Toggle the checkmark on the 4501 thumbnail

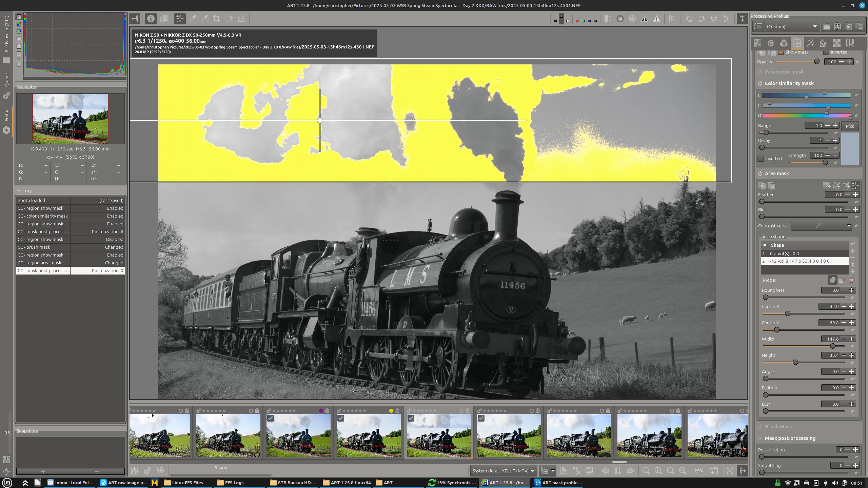(x=411, y=418)
